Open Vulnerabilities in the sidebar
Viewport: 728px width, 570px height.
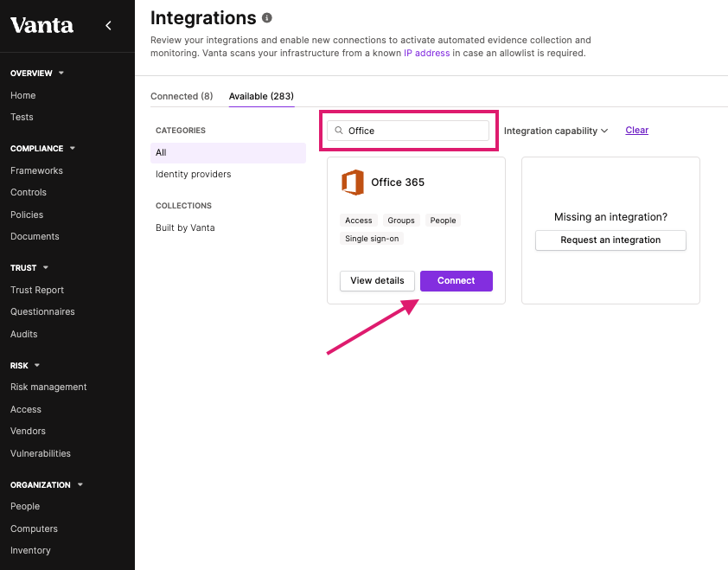(41, 453)
